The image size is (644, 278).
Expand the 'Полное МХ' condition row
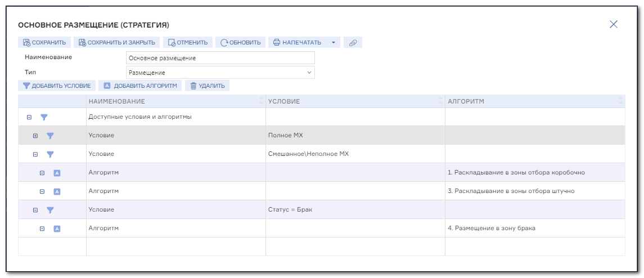pos(35,136)
